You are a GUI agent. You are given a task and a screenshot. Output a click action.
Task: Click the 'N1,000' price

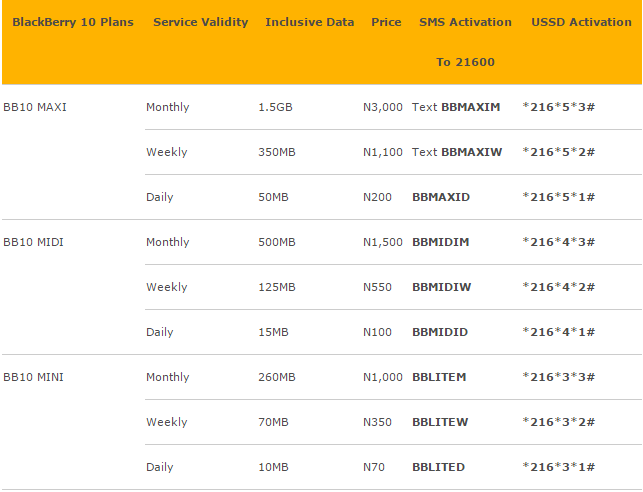click(x=383, y=377)
